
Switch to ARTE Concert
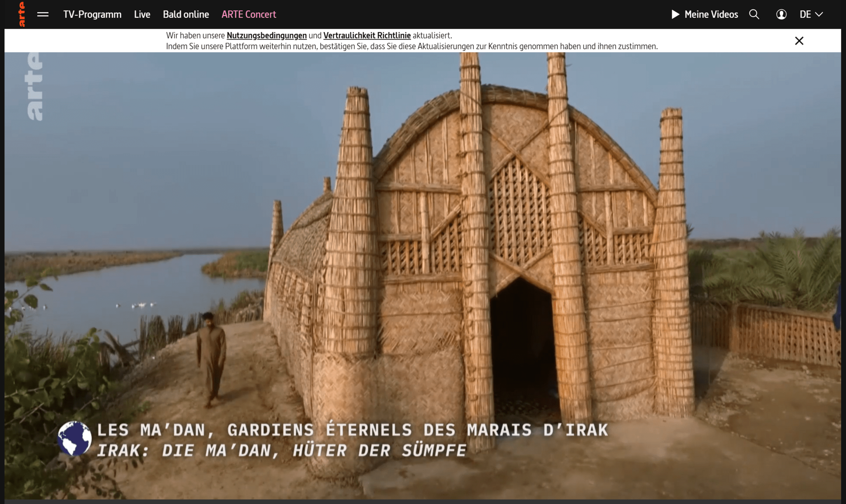coord(249,15)
